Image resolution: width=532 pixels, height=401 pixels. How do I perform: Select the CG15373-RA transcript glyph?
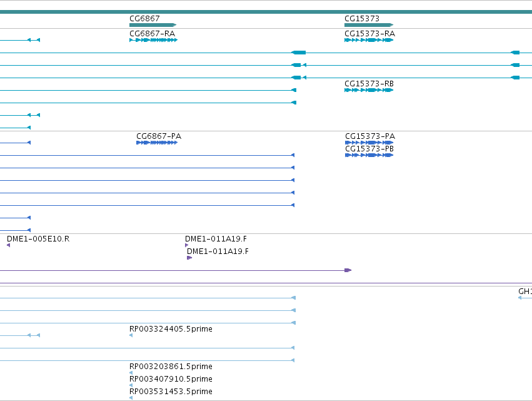pyautogui.click(x=369, y=40)
